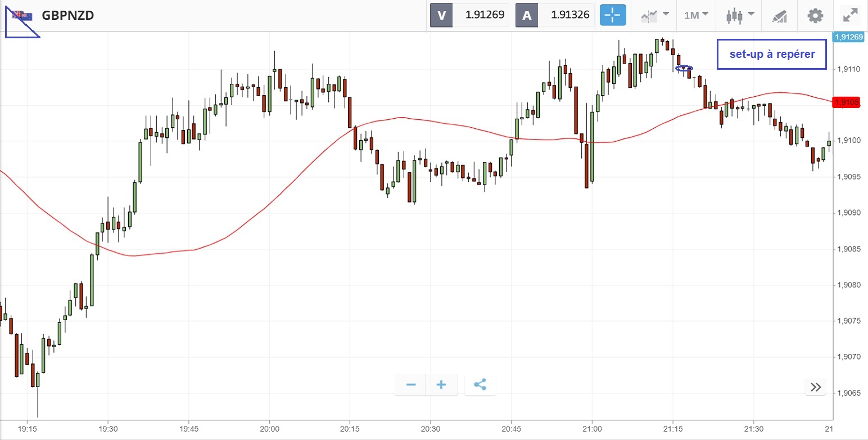Open the candlestick chart type dropdown
This screenshot has width=868, height=440.
[x=739, y=15]
